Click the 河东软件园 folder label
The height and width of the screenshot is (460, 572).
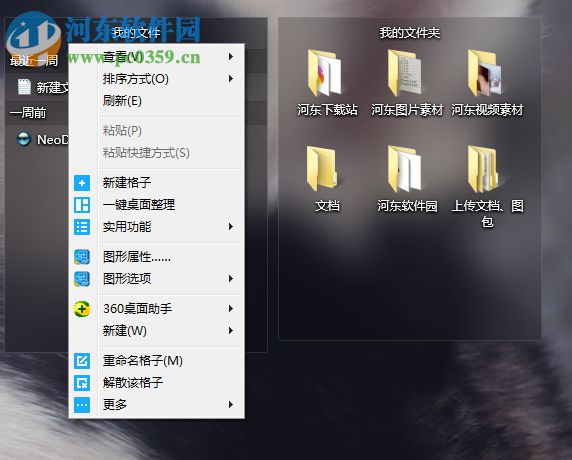pos(407,206)
